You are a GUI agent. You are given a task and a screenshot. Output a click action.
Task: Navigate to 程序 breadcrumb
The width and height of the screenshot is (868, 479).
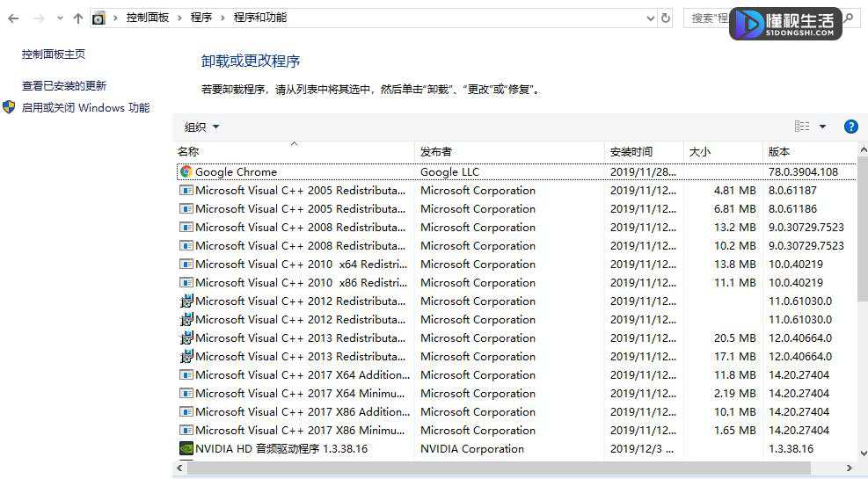(x=201, y=18)
